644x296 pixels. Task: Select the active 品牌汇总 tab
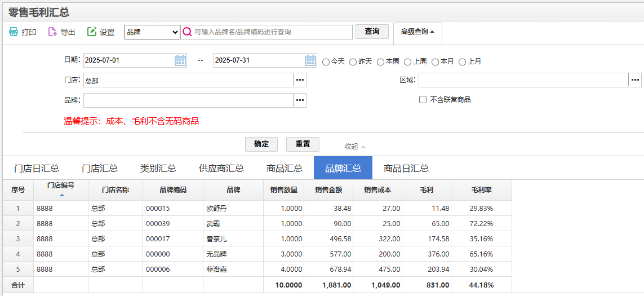pos(343,168)
